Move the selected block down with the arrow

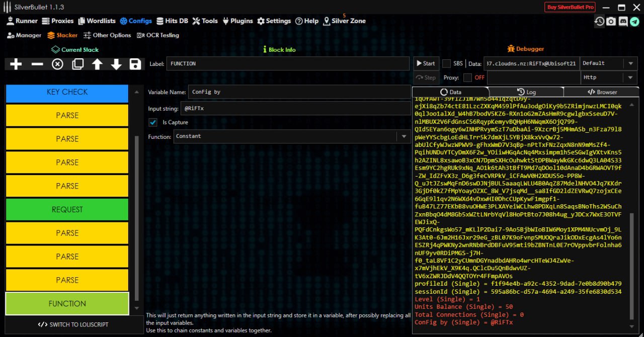(116, 64)
